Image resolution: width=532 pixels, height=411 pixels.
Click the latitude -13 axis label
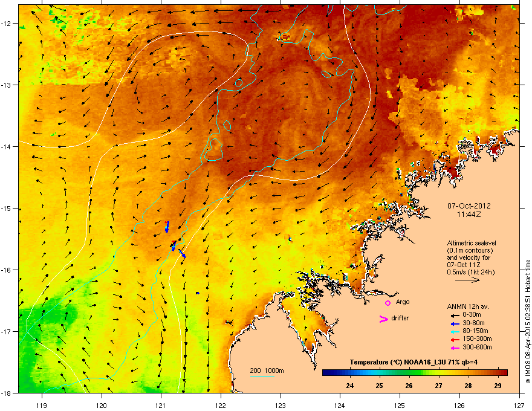[x=7, y=85]
